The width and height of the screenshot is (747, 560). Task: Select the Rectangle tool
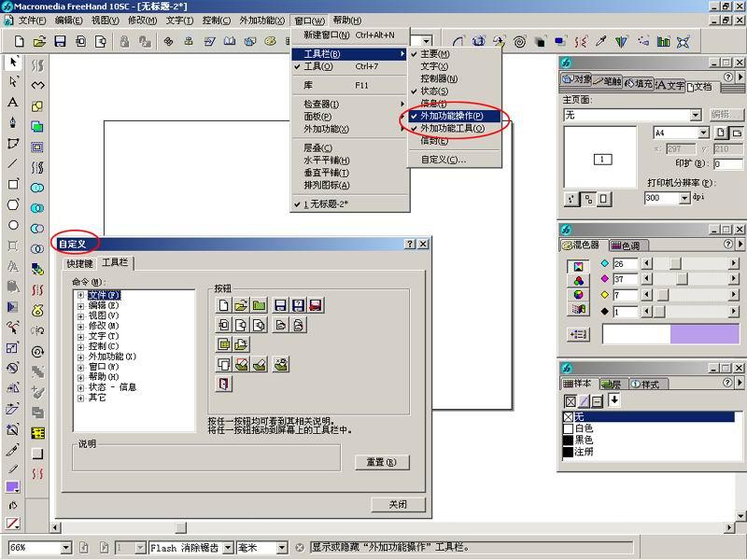pyautogui.click(x=13, y=184)
